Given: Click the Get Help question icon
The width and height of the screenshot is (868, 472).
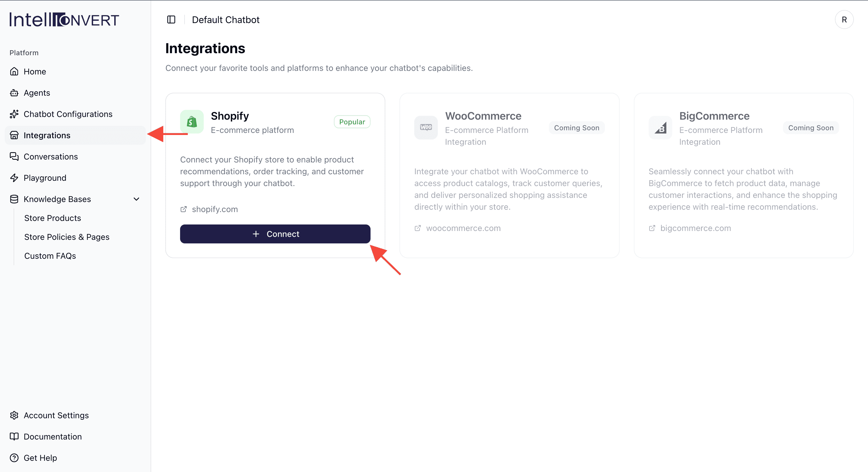Looking at the screenshot, I should click(14, 458).
